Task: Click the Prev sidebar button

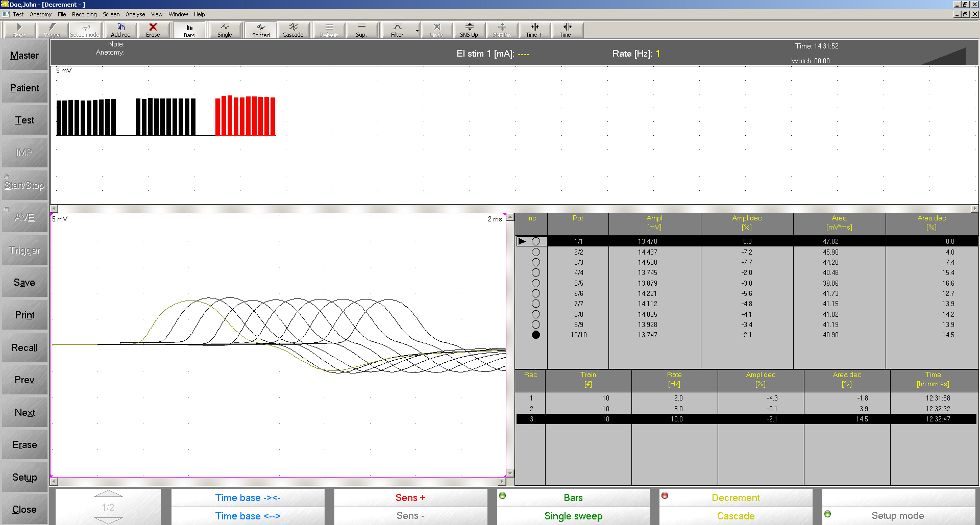Action: (x=24, y=380)
